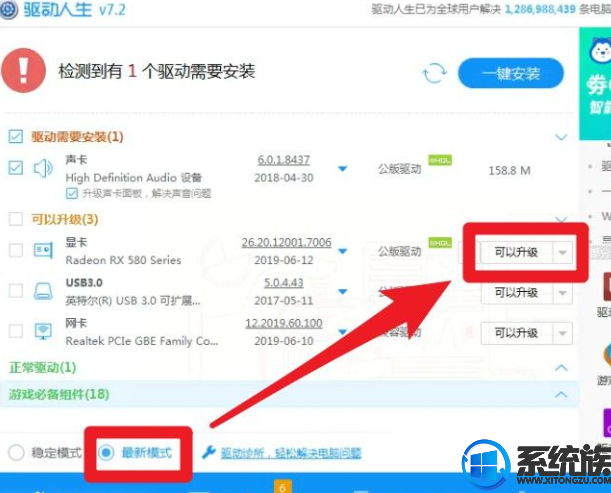This screenshot has width=611, height=493.
Task: Toggle the 驱动需要安装(1) group checkbox
Action: (16, 137)
